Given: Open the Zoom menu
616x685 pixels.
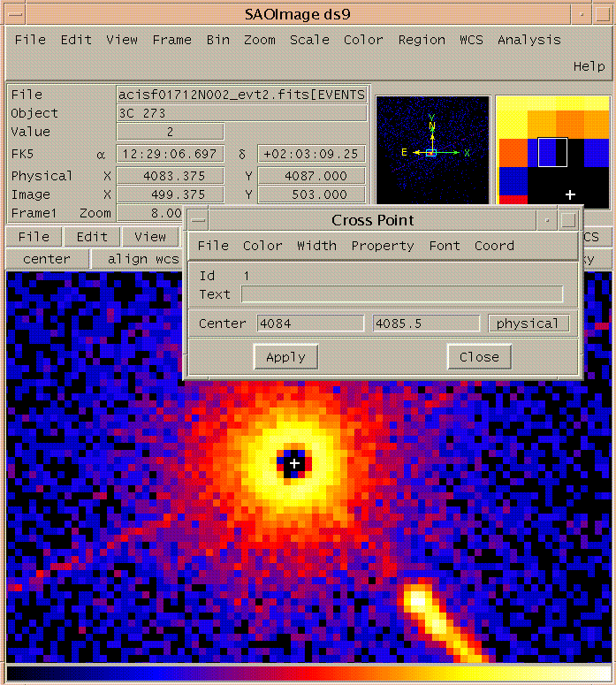Looking at the screenshot, I should click(x=260, y=40).
